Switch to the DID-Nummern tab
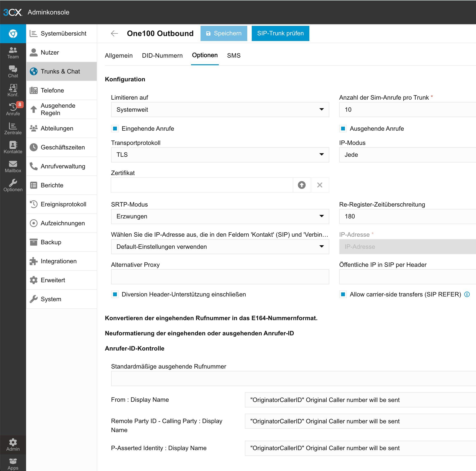Viewport: 476px width, 471px height. [x=162, y=56]
